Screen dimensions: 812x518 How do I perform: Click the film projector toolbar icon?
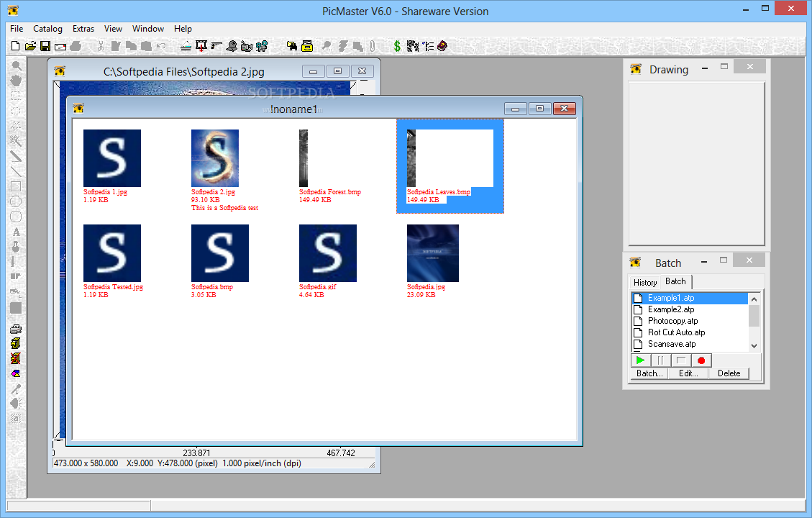tap(262, 46)
